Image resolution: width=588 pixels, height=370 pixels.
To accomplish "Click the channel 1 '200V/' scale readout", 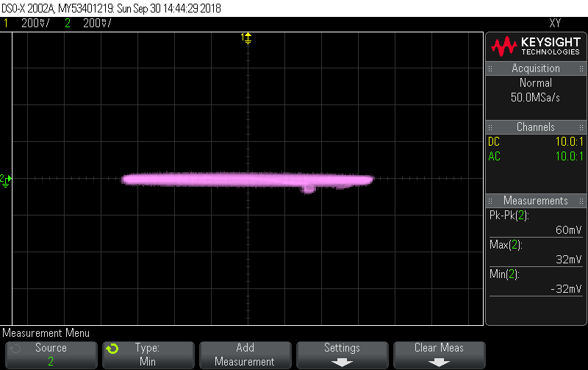I will (x=35, y=24).
